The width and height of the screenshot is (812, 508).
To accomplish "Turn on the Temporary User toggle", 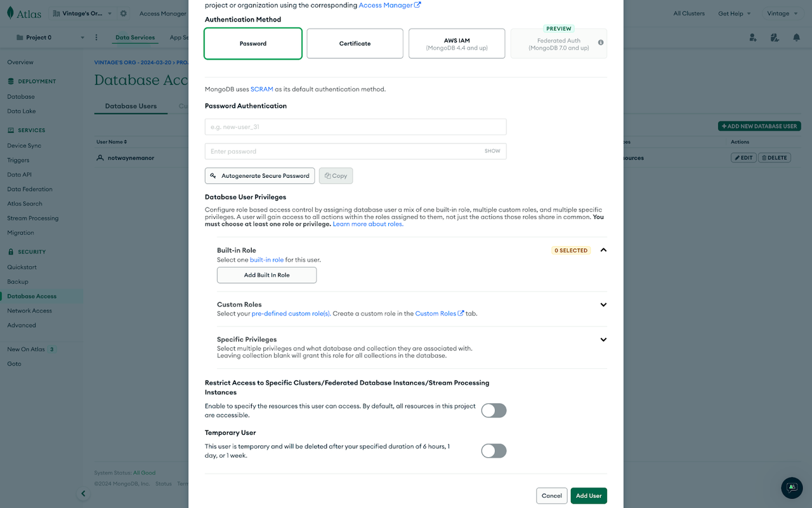I will click(494, 451).
